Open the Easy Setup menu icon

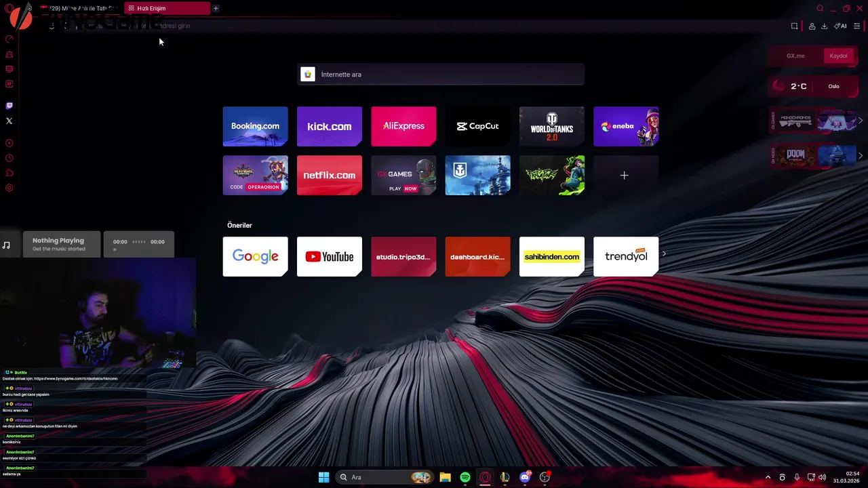coord(857,26)
